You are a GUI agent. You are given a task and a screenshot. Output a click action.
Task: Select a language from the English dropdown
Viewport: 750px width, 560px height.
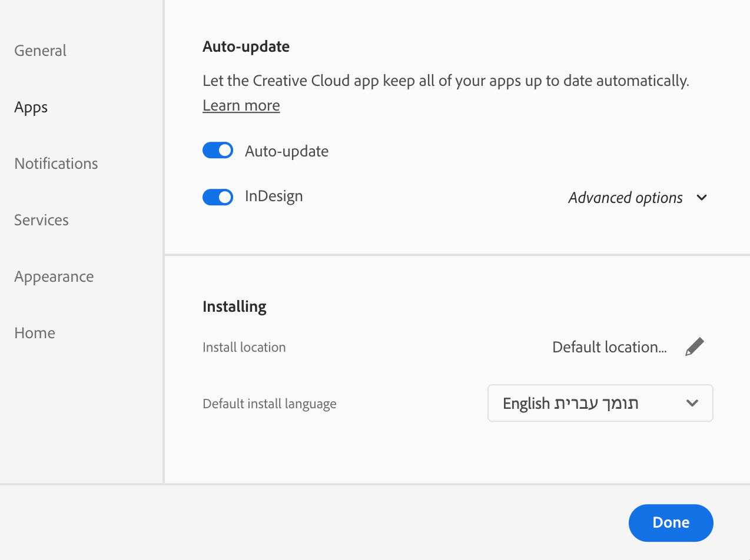(x=600, y=403)
